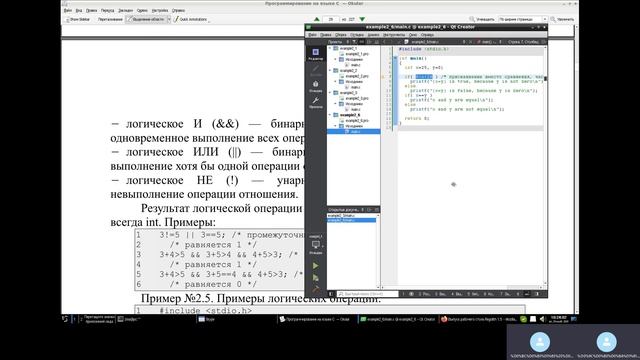The height and width of the screenshot is (360, 640).
Task: Open the kit selector monitor icon in Qt Creator
Action: [x=316, y=246]
